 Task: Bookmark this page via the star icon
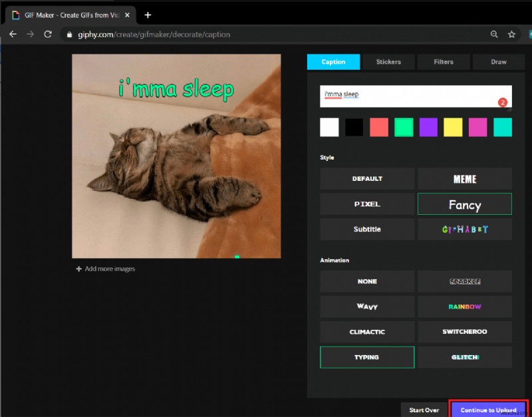pyautogui.click(x=512, y=34)
